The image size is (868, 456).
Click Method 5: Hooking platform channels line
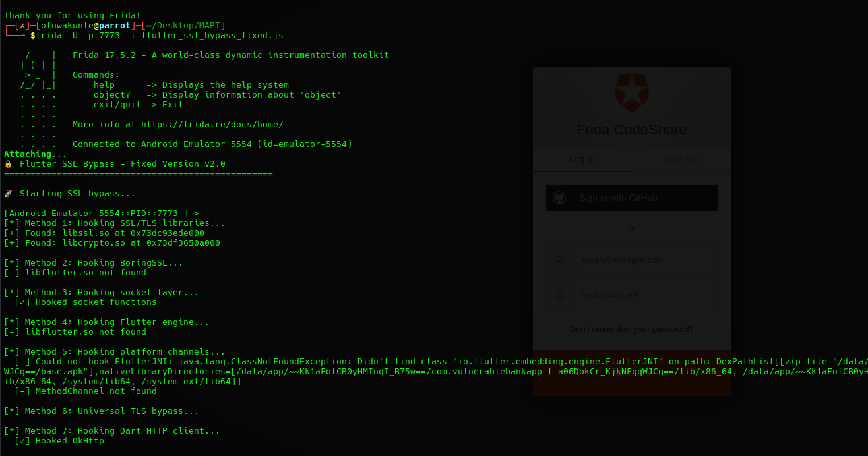115,352
